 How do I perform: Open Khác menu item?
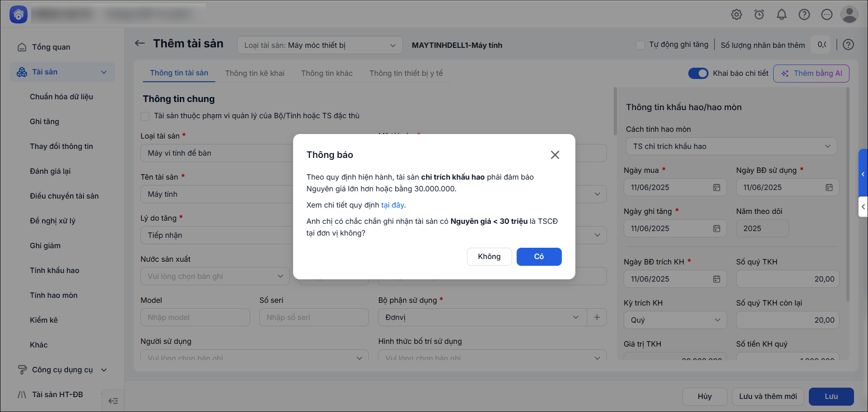[39, 345]
